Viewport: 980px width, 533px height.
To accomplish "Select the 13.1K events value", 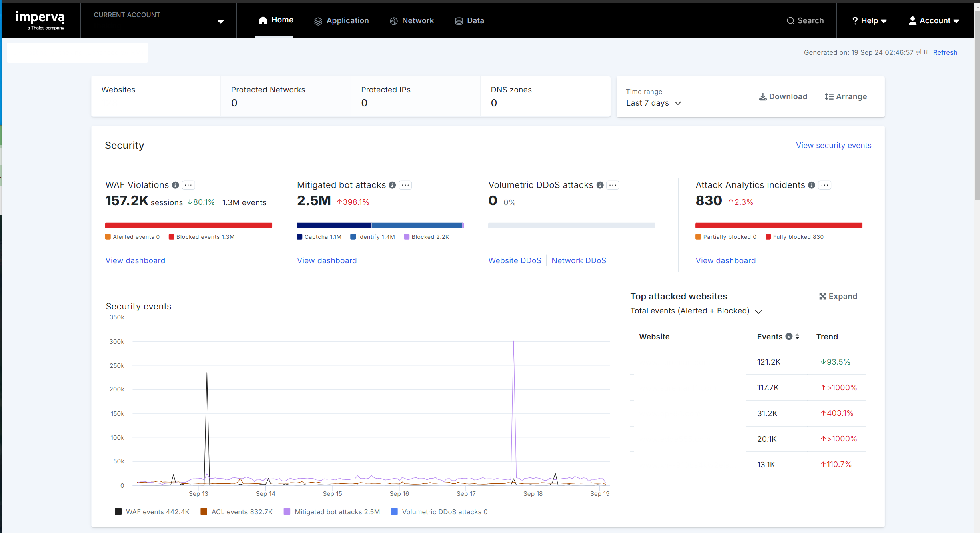I will [x=766, y=465].
